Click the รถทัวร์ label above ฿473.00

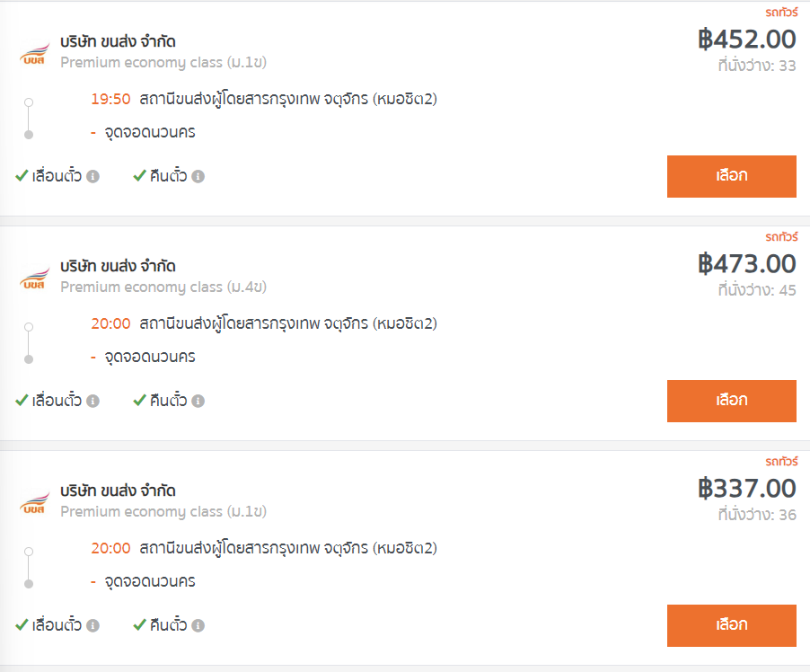coord(780,237)
